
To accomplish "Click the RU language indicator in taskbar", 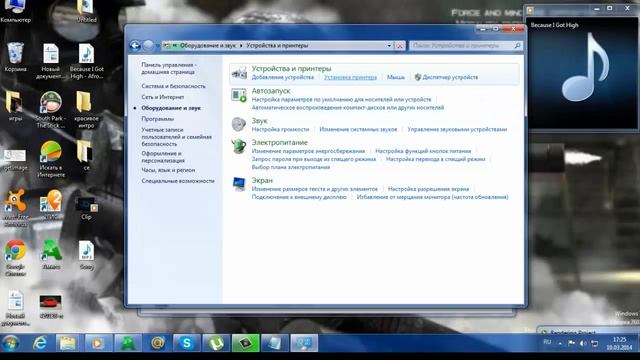I will [547, 342].
